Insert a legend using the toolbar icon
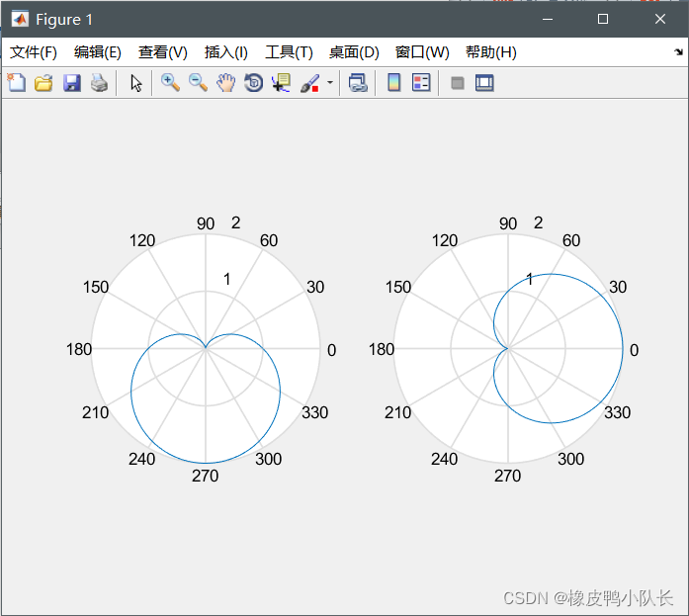This screenshot has width=689, height=616. (x=421, y=83)
